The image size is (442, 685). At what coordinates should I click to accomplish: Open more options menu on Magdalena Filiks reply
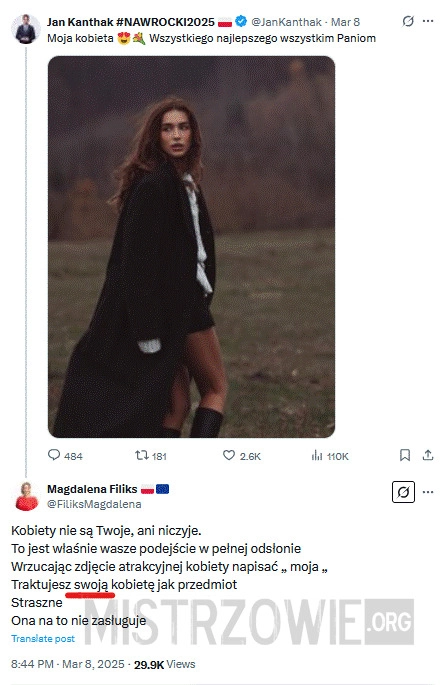428,492
